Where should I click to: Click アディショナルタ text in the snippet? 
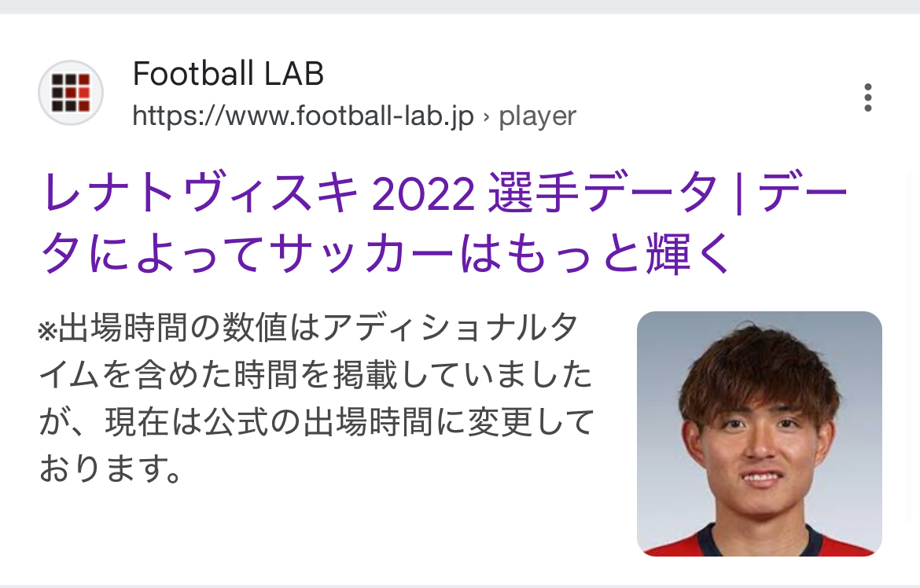click(451, 328)
